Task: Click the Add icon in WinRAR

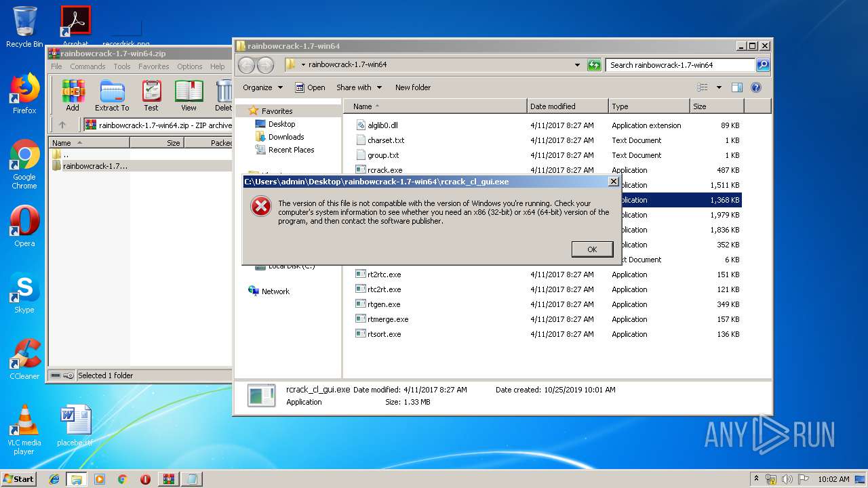Action: coord(73,95)
